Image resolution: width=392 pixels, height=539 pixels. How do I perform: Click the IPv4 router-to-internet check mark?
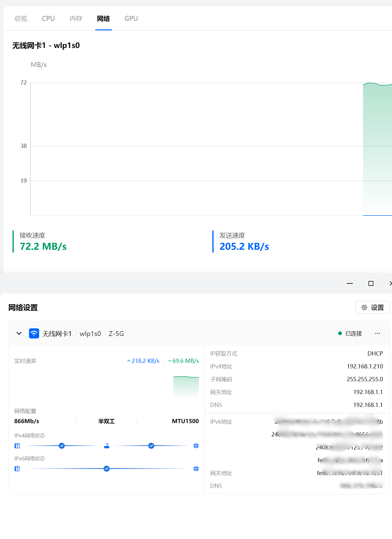[151, 446]
